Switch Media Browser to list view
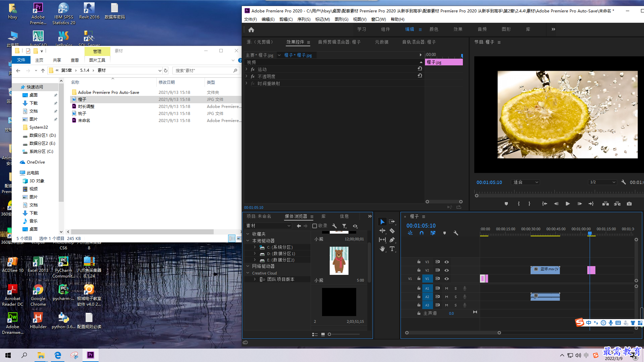The image size is (644, 362). click(x=315, y=334)
